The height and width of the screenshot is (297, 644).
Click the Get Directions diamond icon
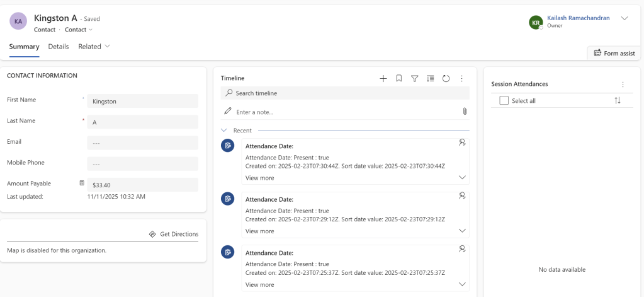[152, 234]
